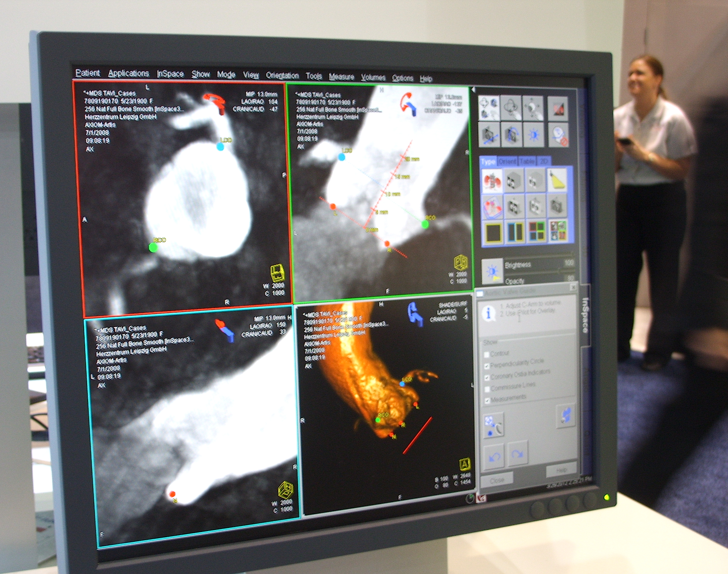Collapse the tool panel with white arrow
This screenshot has width=728, height=574.
point(473,90)
